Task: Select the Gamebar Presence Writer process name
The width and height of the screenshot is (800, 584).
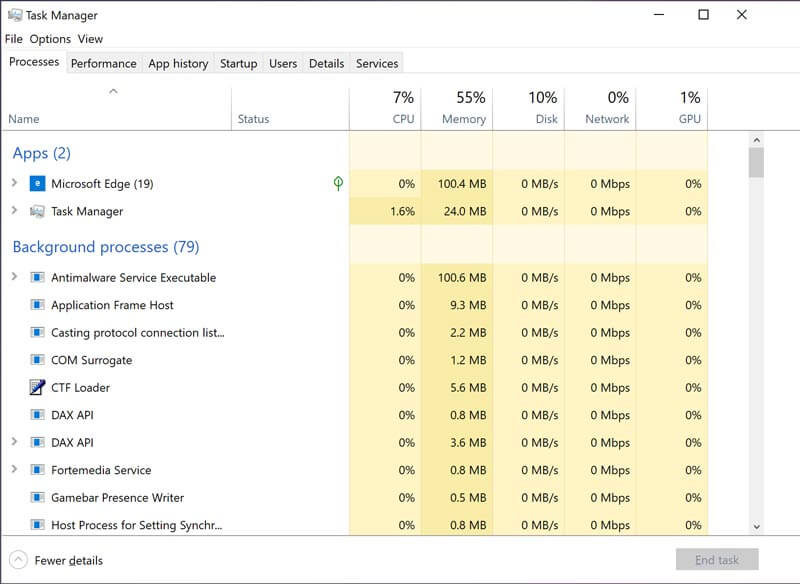Action: click(117, 497)
